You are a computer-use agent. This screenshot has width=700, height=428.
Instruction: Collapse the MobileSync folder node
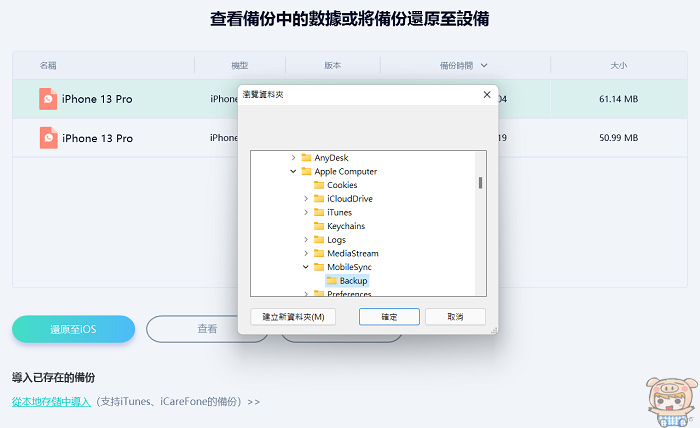tap(306, 267)
